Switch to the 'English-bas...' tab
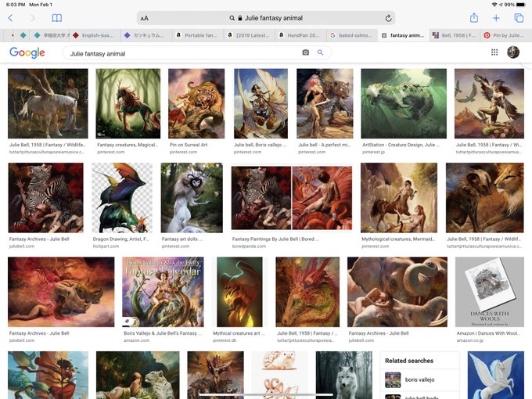532x399 pixels. (95, 35)
